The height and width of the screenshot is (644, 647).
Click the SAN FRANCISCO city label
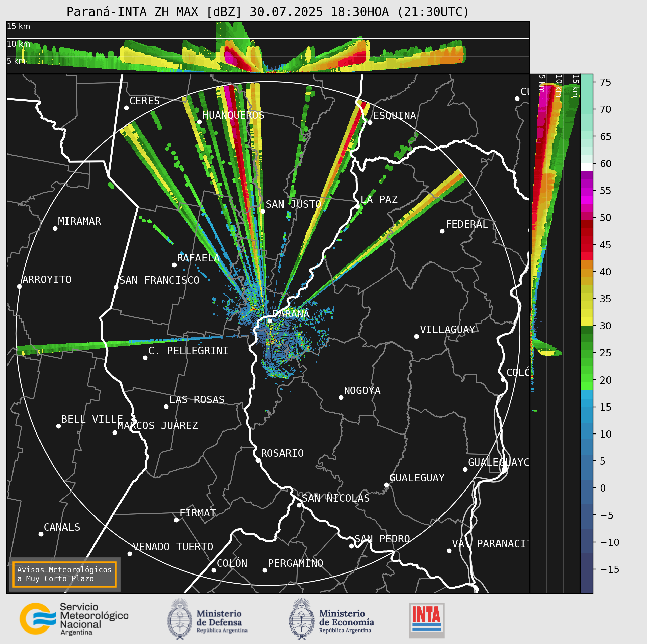coord(159,280)
